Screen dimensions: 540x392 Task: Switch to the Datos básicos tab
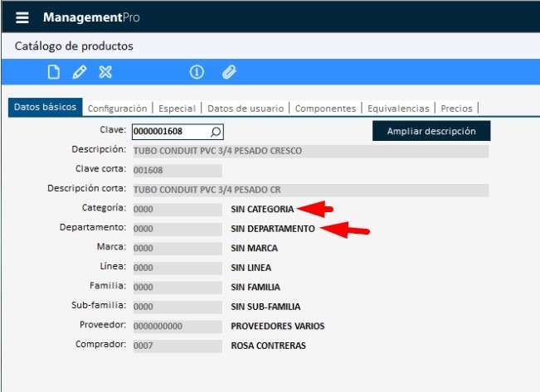pos(46,108)
